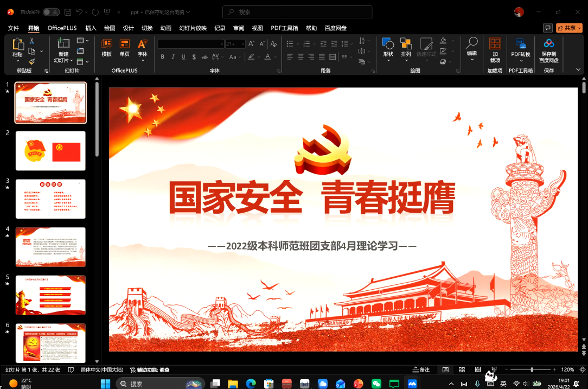Click the 共享 share button
Viewport: 588px width, 389px height.
coord(569,28)
